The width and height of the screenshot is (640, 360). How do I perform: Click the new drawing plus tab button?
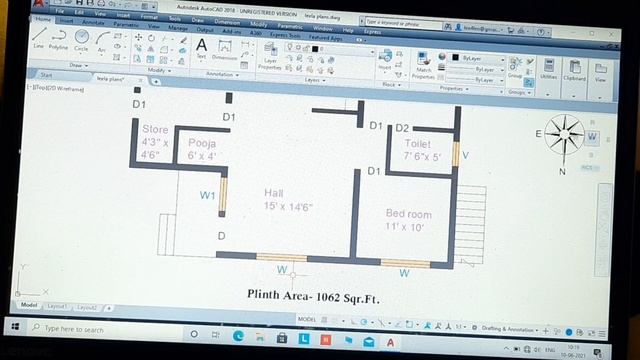coord(156,82)
